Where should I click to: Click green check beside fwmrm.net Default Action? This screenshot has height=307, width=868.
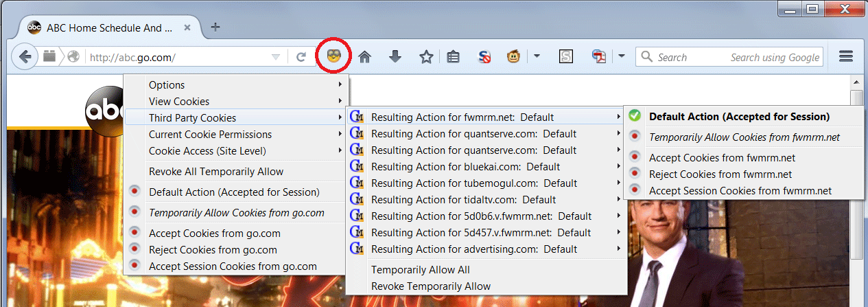(635, 116)
